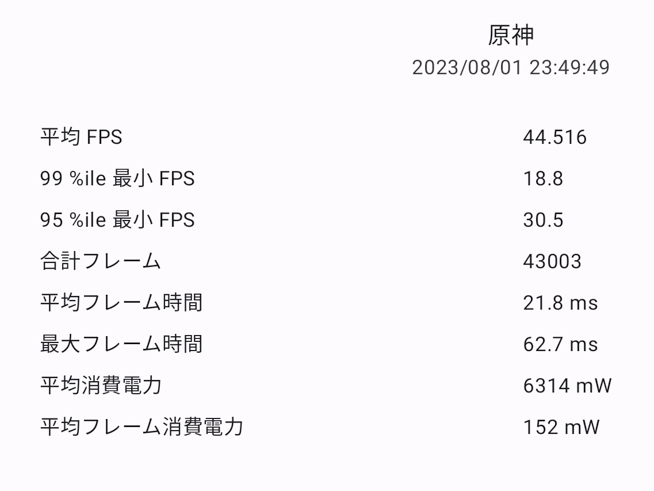654x491 pixels.
Task: Click the 95 %ile 最小 FPS label
Action: 117,220
